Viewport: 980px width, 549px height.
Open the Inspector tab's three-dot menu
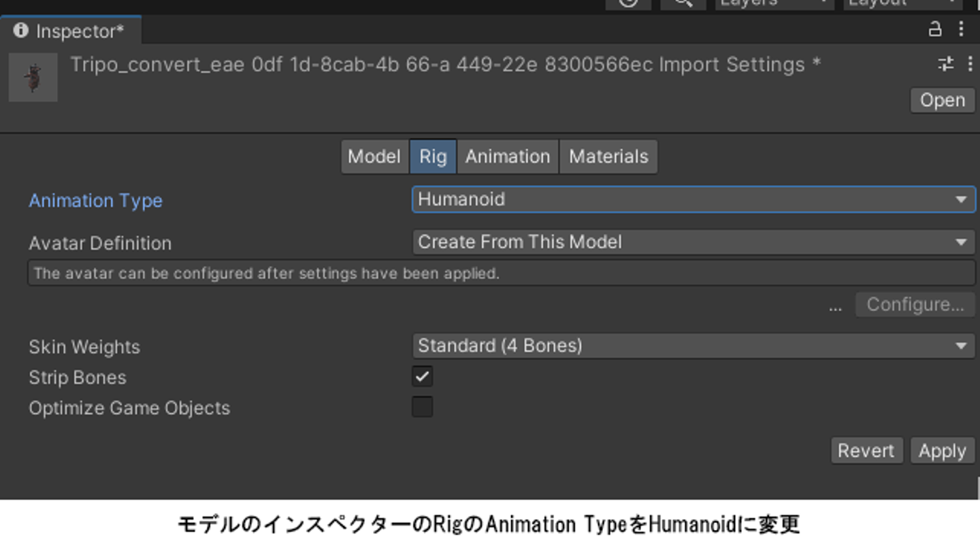point(961,29)
